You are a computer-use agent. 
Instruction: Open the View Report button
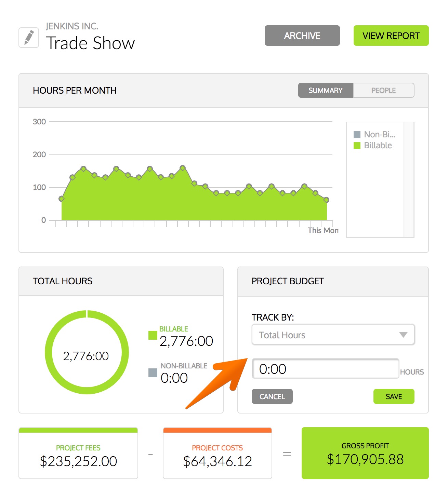pyautogui.click(x=391, y=36)
